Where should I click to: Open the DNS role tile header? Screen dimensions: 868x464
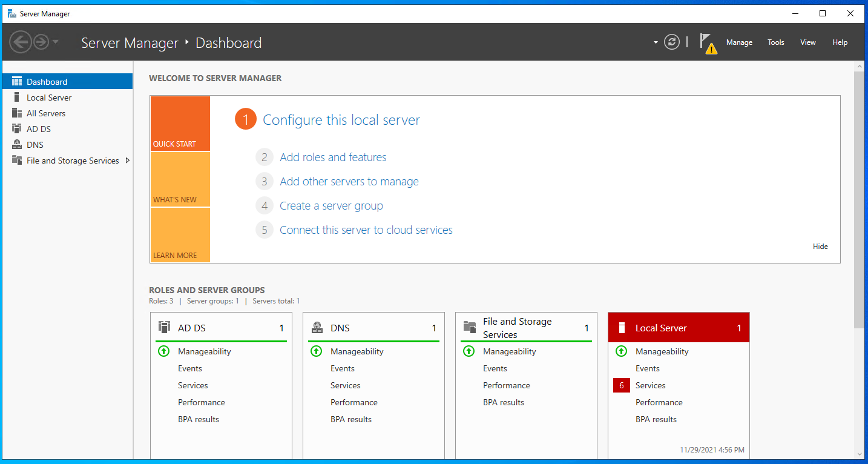(373, 328)
